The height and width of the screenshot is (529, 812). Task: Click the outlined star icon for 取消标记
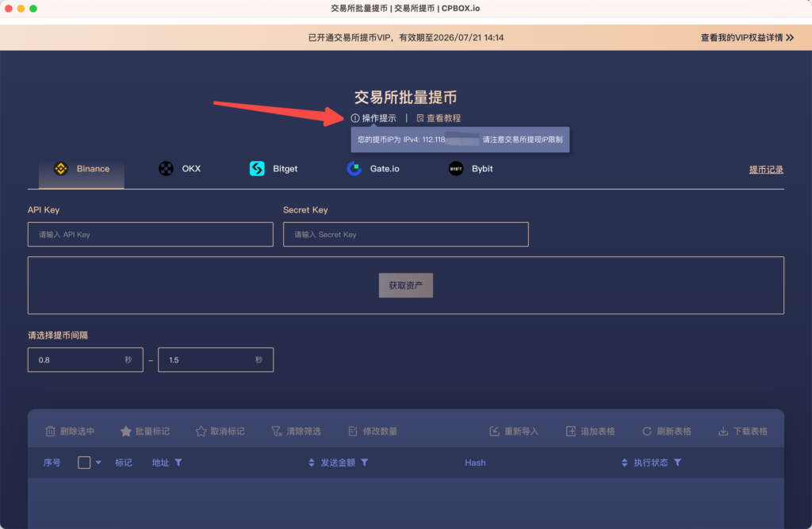click(x=201, y=431)
